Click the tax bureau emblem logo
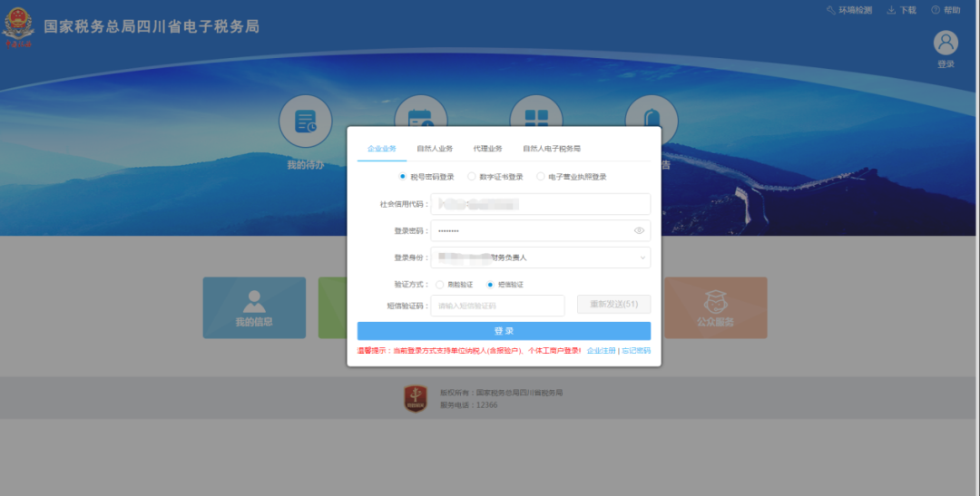 click(x=17, y=27)
